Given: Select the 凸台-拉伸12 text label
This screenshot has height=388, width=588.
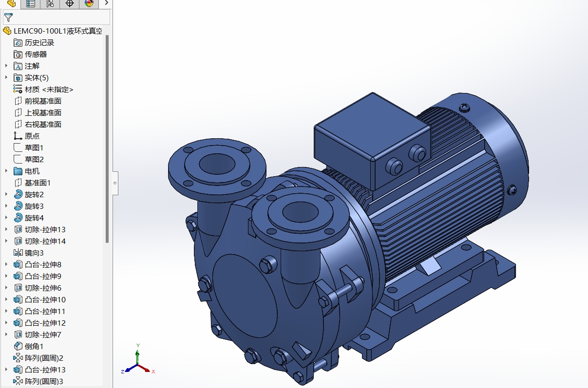Looking at the screenshot, I should point(45,323).
